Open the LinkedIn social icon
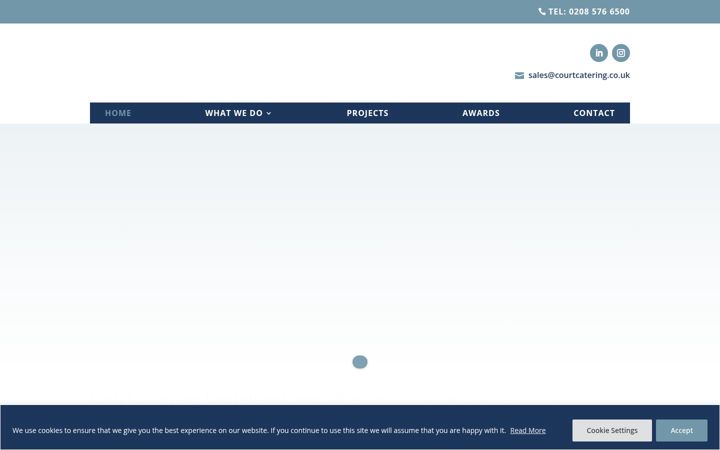Viewport: 720px width, 450px height. point(599,53)
